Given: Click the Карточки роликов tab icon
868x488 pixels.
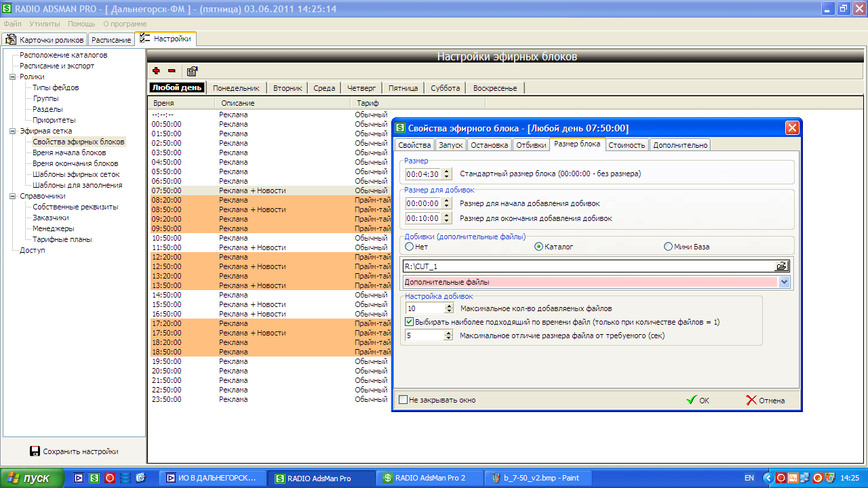Looking at the screenshot, I should (x=11, y=39).
